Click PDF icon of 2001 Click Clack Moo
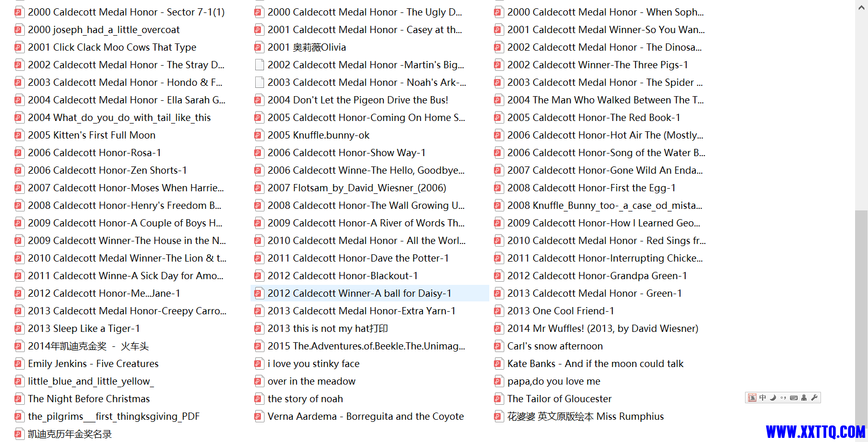This screenshot has height=442, width=868. pos(19,47)
